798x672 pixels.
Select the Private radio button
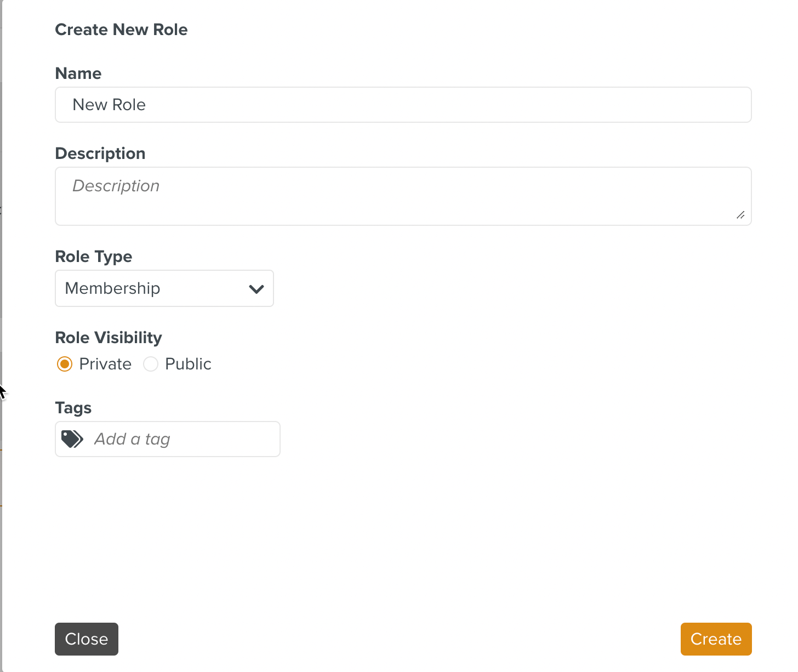(x=65, y=364)
